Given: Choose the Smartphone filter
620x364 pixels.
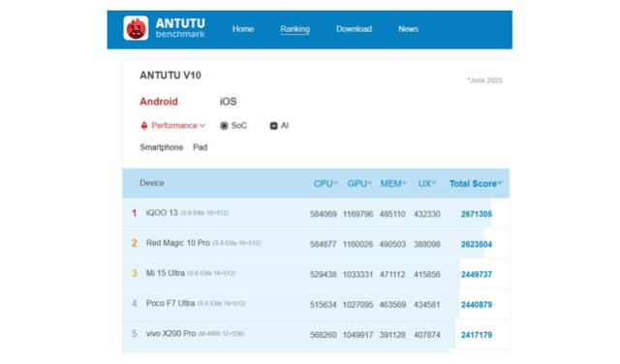Looking at the screenshot, I should point(162,147).
